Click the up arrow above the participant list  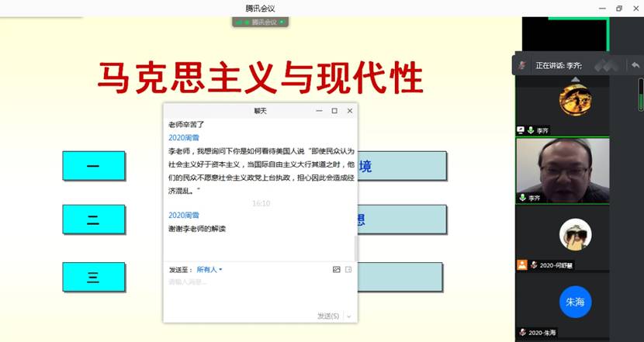(575, 78)
